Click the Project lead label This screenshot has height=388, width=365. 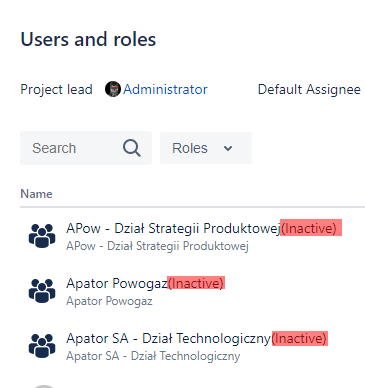coord(56,89)
